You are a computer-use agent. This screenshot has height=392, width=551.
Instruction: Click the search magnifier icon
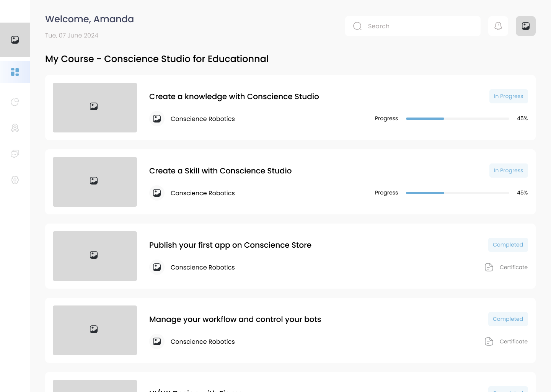357,26
